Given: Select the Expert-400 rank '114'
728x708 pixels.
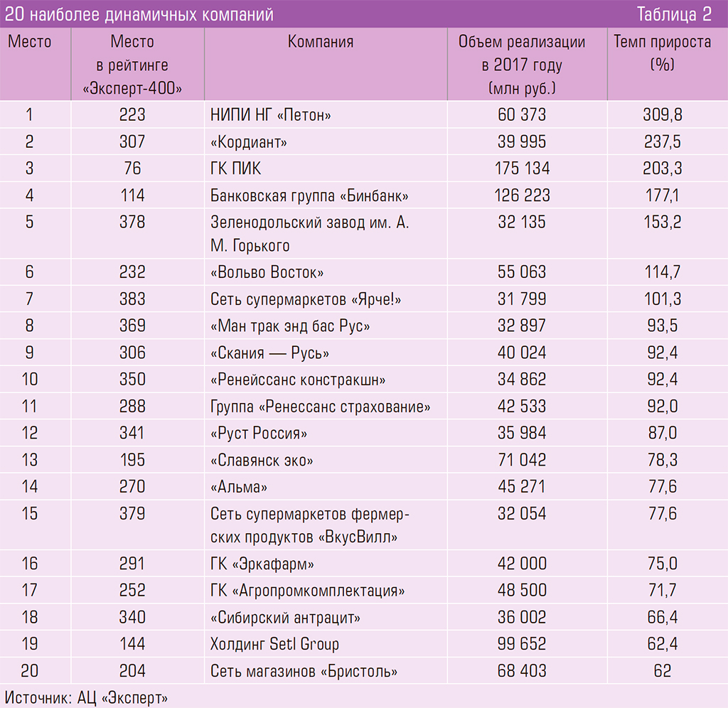Looking at the screenshot, I should coord(132,195).
